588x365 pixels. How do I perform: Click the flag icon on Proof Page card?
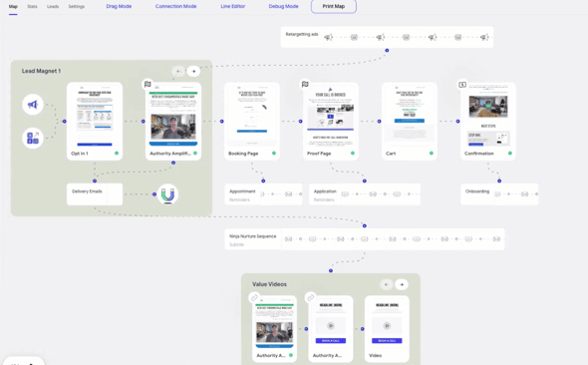coord(305,84)
